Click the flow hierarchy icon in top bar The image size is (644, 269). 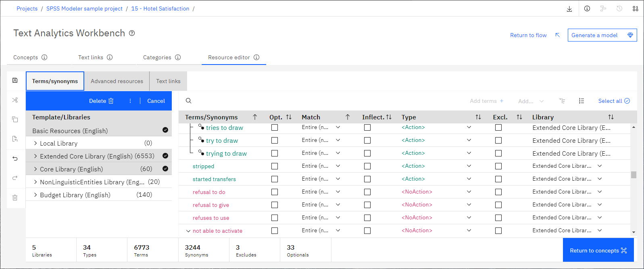pyautogui.click(x=603, y=8)
